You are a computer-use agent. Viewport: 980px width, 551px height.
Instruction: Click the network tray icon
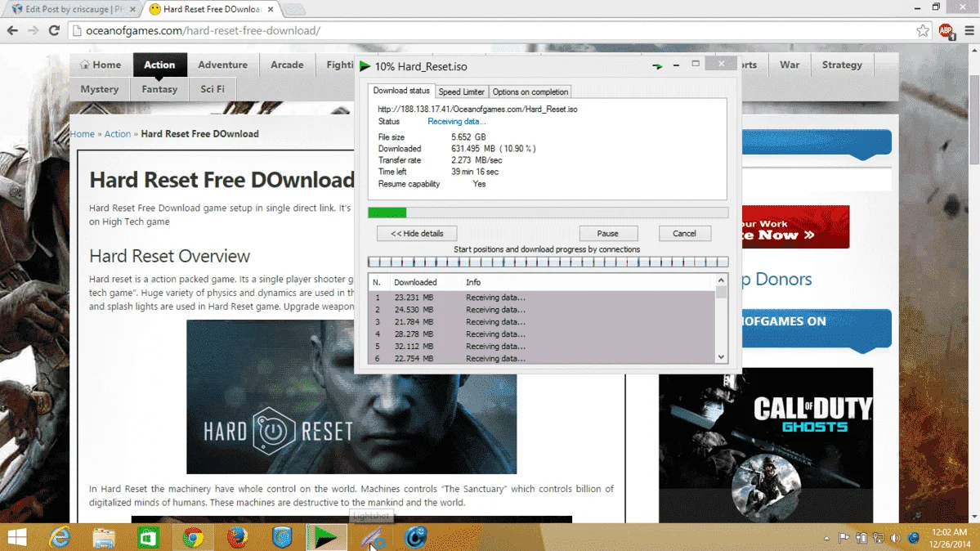879,538
